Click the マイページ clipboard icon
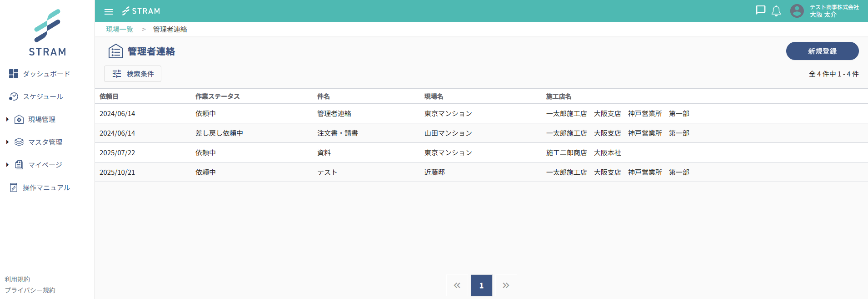The height and width of the screenshot is (299, 868). [19, 165]
